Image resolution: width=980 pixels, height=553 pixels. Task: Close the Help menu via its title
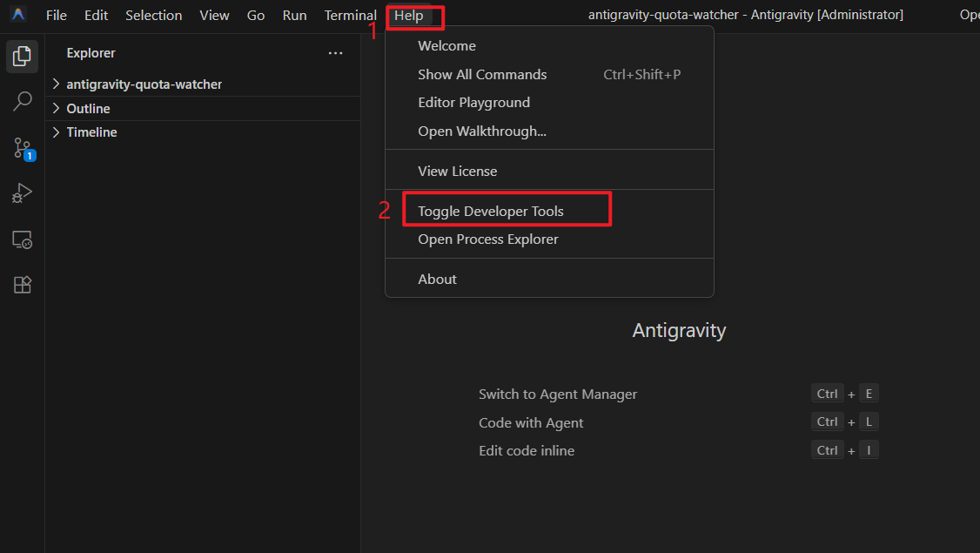pos(409,15)
